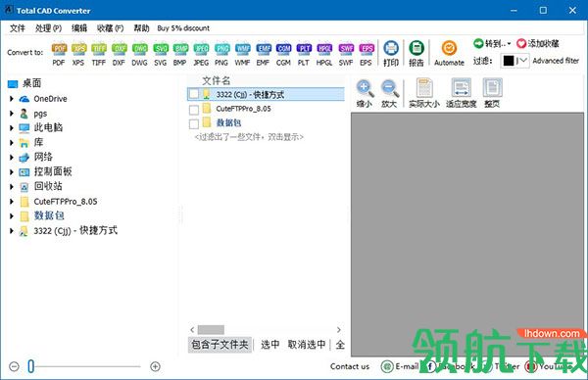The image size is (588, 380).
Task: Click the 取消选中 button
Action: click(307, 345)
